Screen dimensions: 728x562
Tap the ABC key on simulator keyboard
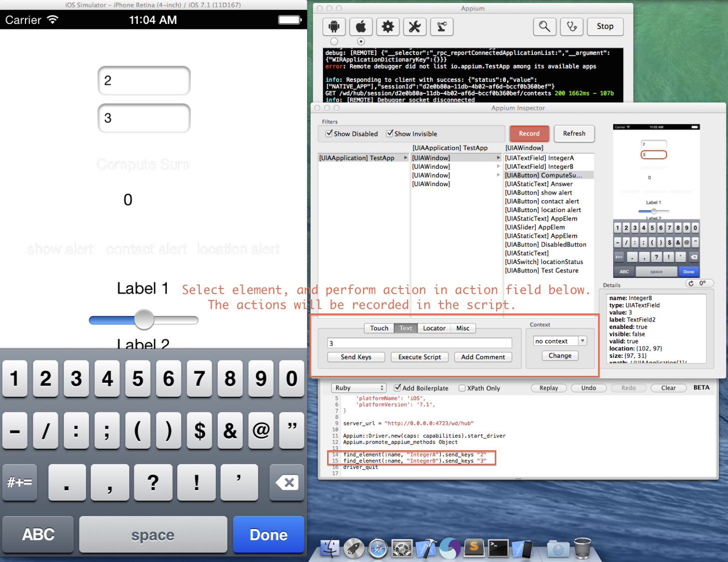coord(38,535)
